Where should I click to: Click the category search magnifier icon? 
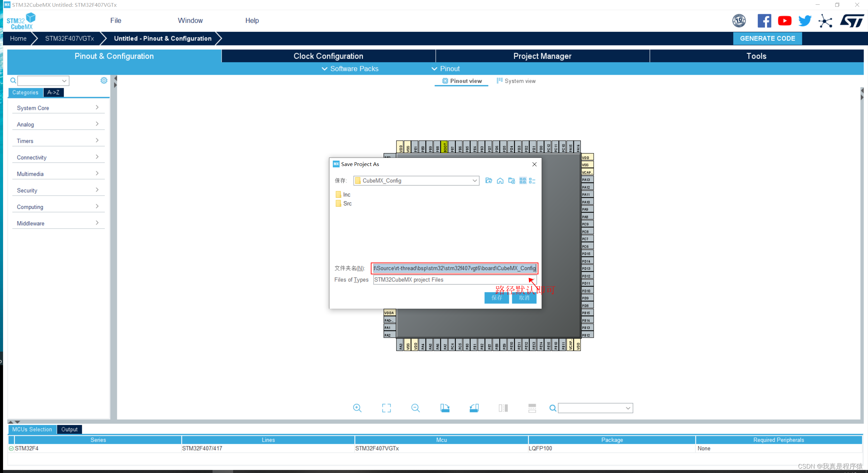(13, 80)
